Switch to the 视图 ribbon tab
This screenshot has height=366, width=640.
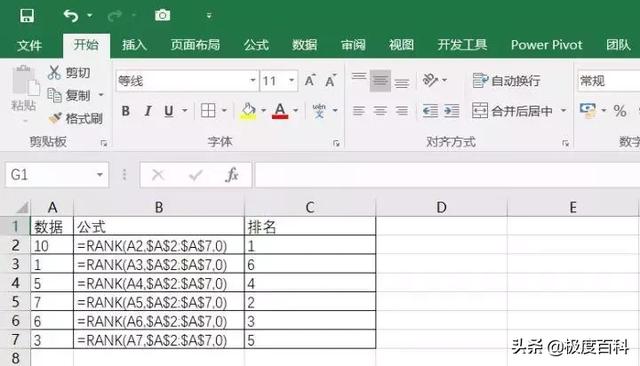coord(401,44)
